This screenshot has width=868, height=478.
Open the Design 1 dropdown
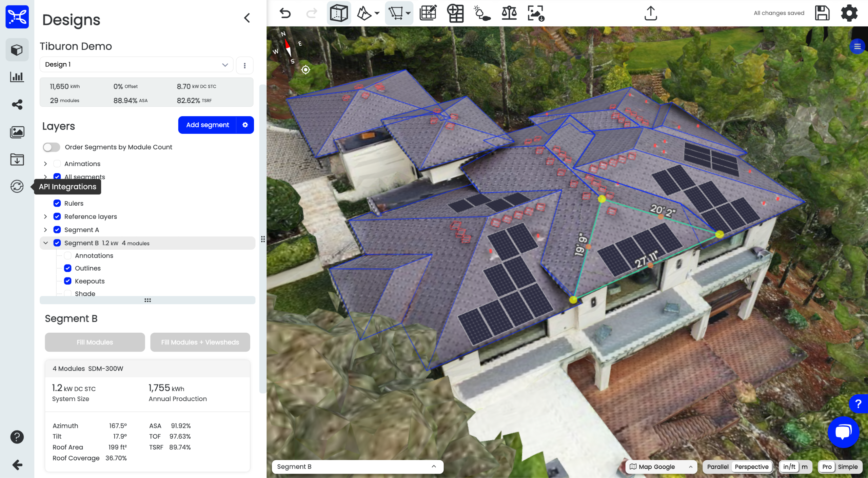pos(136,64)
